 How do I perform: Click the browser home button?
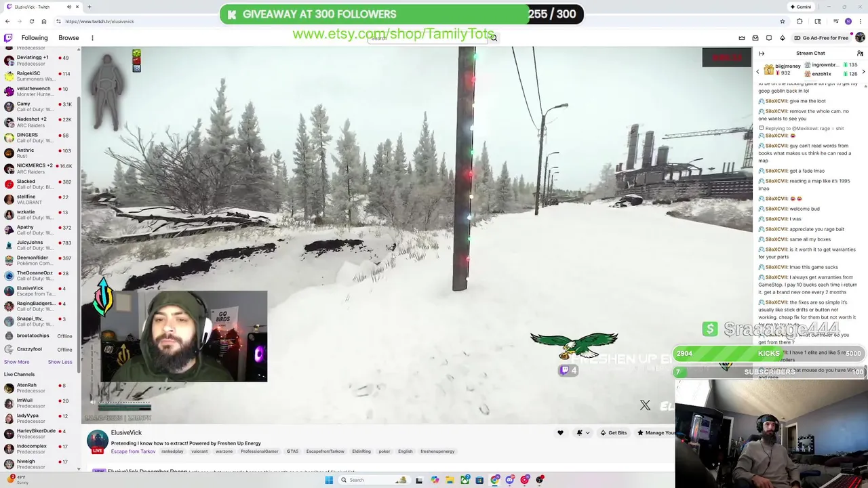click(x=44, y=22)
